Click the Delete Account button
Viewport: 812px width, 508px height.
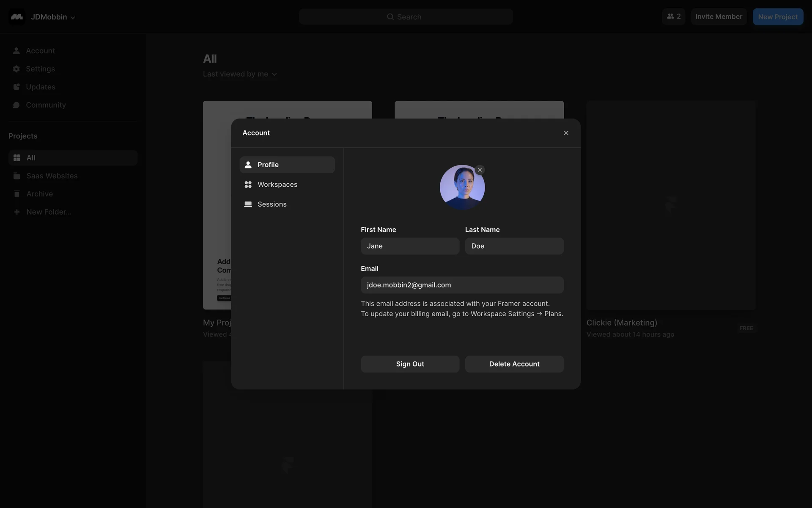click(514, 364)
